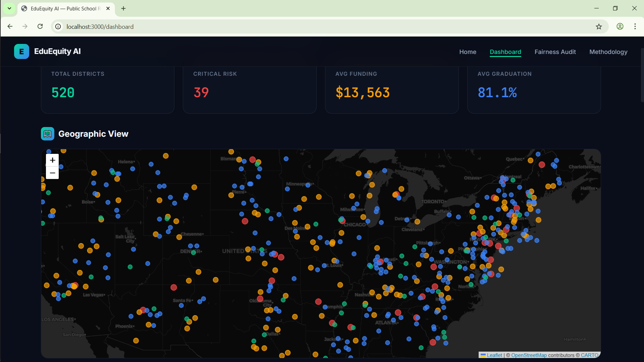This screenshot has width=644, height=362.
Task: Open the Leaflet attribution link
Action: coord(494,355)
